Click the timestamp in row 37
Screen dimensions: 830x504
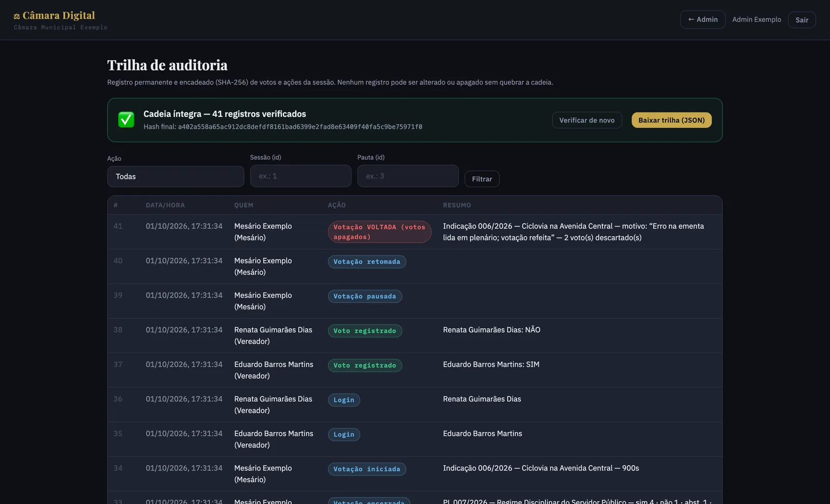184,365
